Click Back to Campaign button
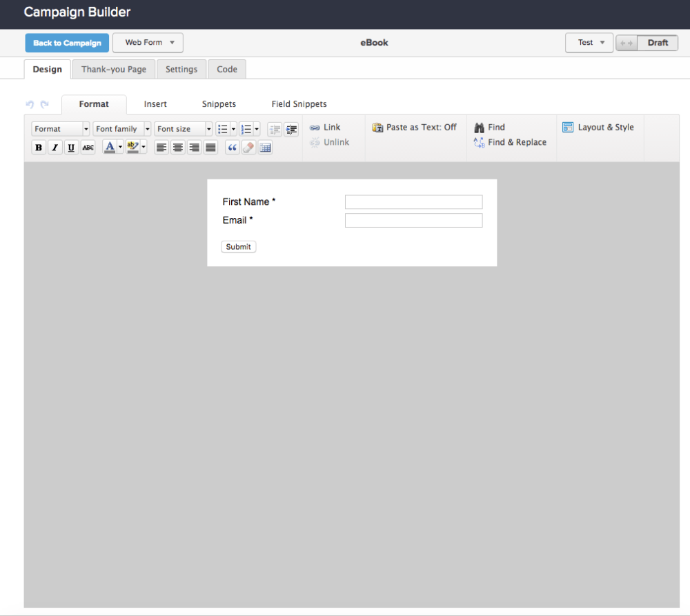690x616 pixels. coord(67,43)
